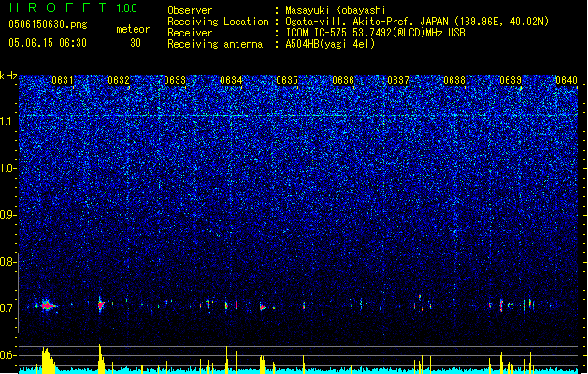Click the 0634 time marker

231,80
